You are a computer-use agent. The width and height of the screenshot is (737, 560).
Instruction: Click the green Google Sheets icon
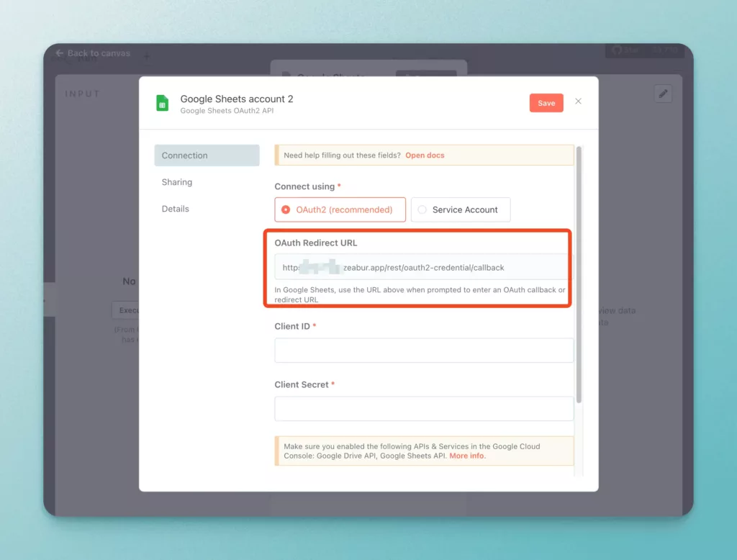[x=162, y=103]
